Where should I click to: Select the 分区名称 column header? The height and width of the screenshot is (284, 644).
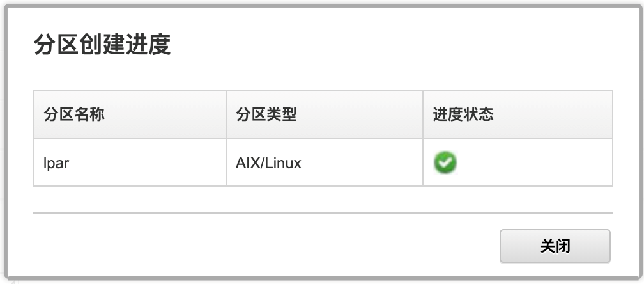click(x=74, y=115)
